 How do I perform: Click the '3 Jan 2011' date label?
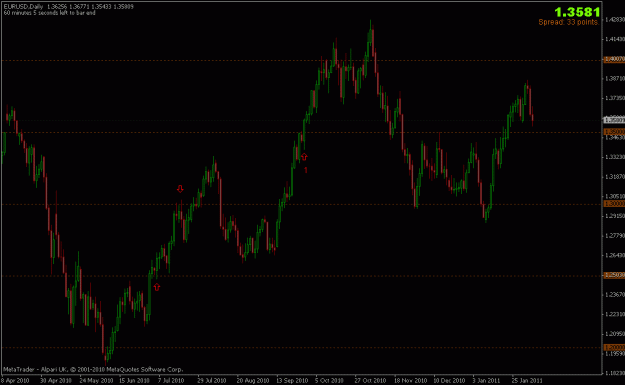click(486, 380)
